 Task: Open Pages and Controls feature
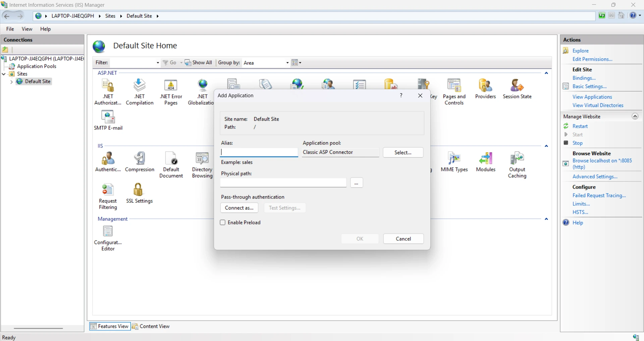(x=454, y=92)
